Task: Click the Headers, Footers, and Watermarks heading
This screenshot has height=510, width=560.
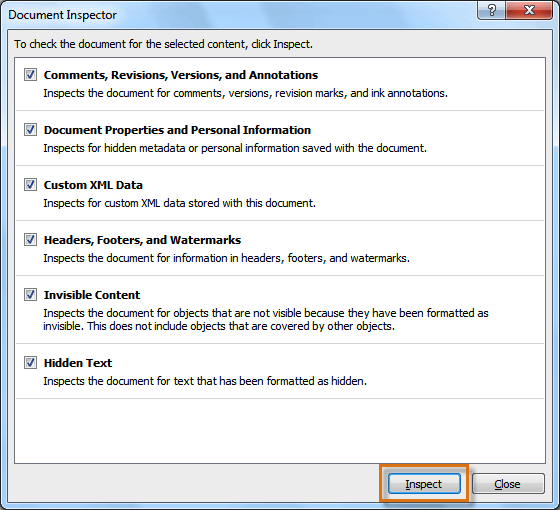Action: tap(142, 240)
